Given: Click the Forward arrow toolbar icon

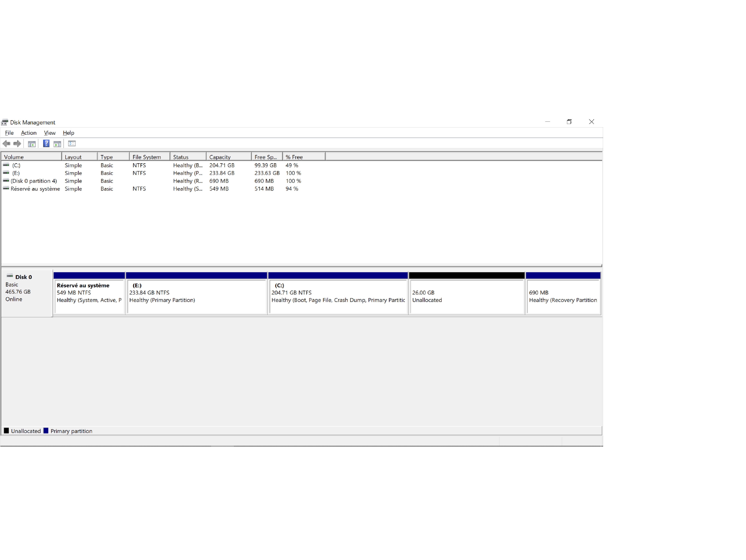Looking at the screenshot, I should 17,144.
